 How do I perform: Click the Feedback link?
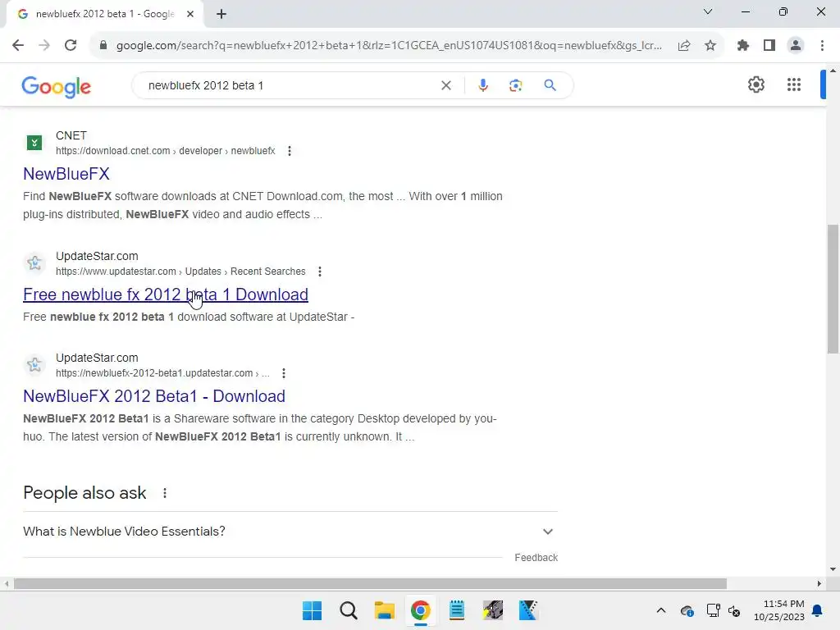536,558
